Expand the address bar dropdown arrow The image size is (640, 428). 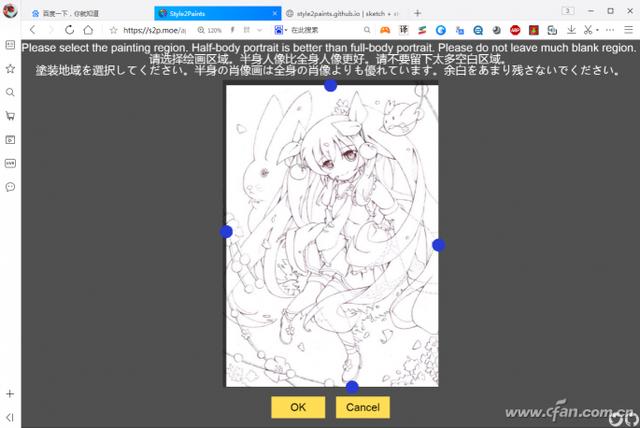coord(260,30)
